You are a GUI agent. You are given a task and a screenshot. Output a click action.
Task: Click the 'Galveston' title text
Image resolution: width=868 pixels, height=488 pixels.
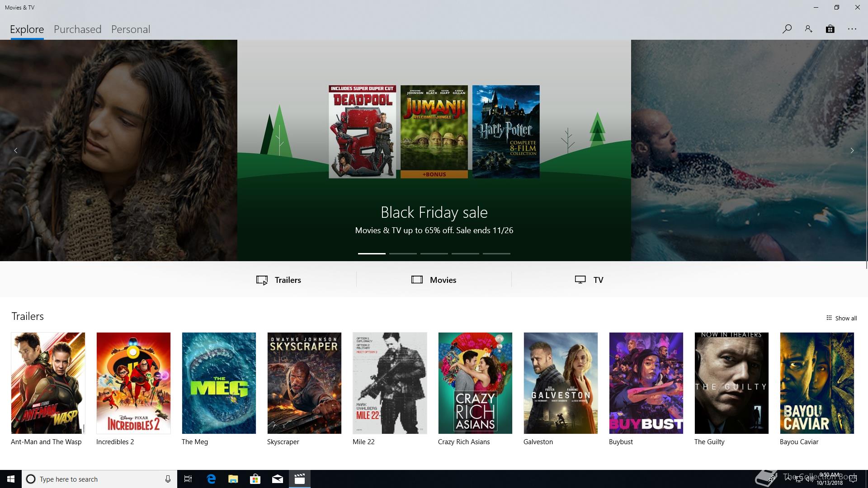click(x=538, y=442)
